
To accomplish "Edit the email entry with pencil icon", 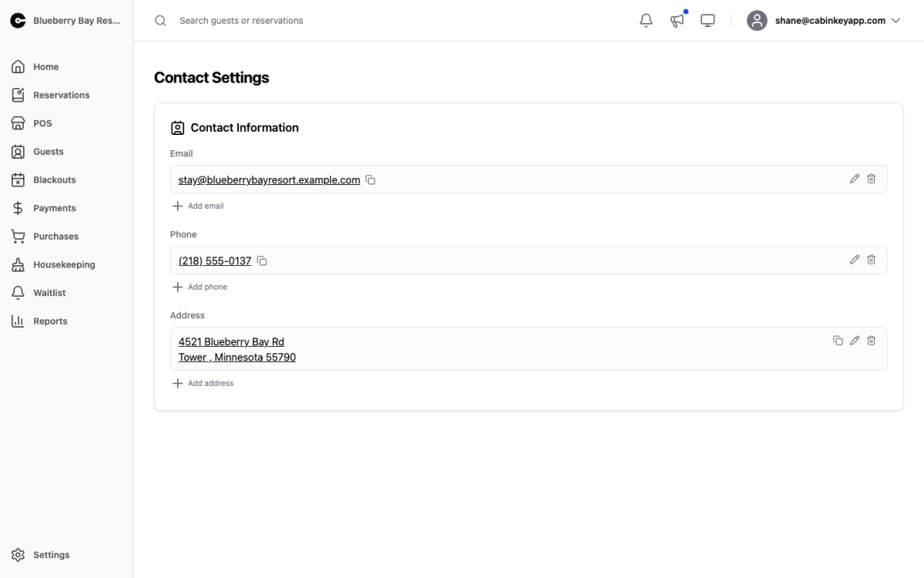I will pyautogui.click(x=855, y=179).
